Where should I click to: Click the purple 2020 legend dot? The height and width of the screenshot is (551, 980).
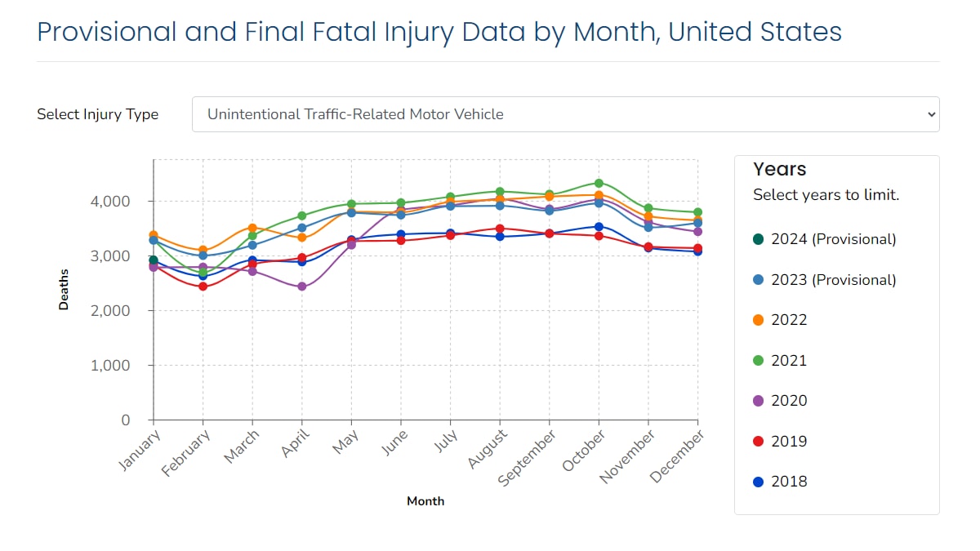[x=756, y=400]
